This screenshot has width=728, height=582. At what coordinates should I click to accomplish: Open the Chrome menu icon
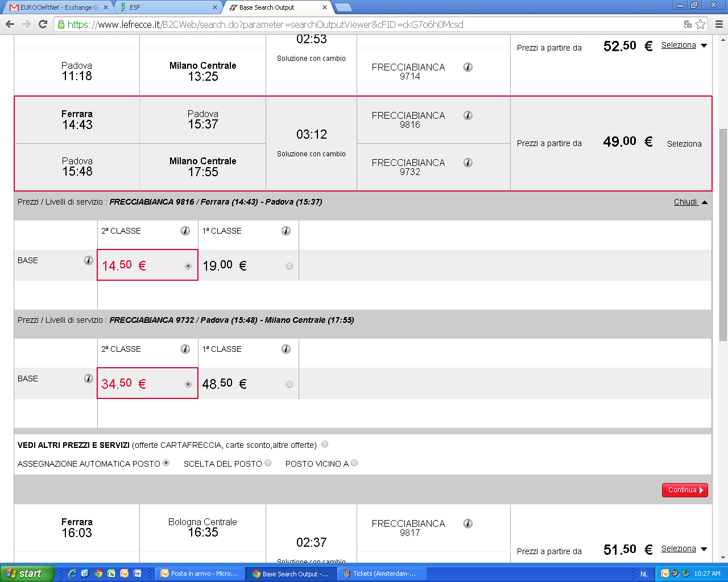point(719,24)
